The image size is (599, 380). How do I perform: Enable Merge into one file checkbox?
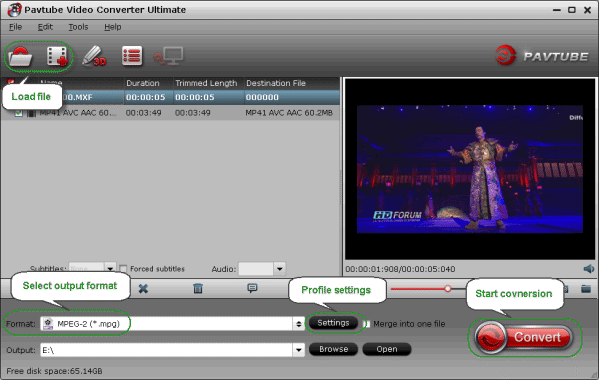coord(367,324)
